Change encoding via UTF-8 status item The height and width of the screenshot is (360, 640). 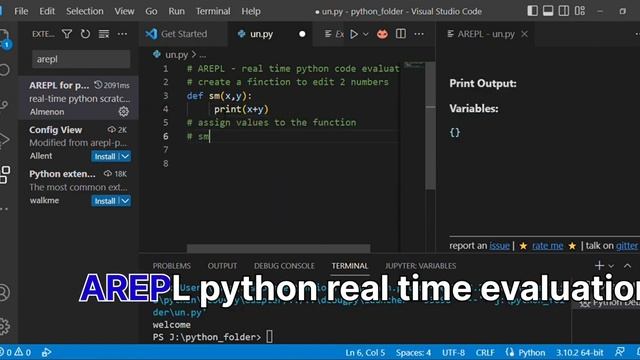(453, 352)
